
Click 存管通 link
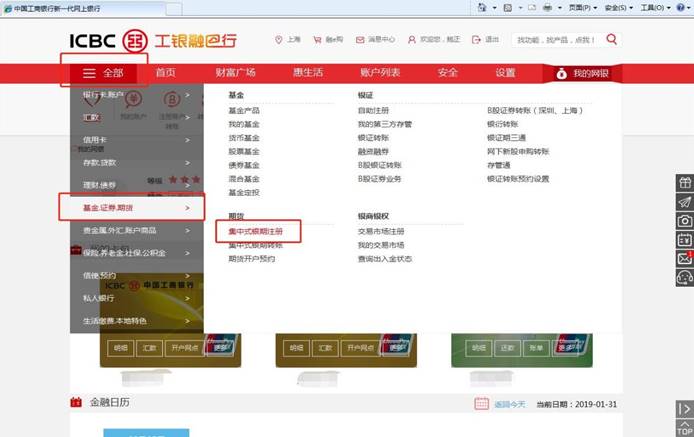[x=499, y=165]
